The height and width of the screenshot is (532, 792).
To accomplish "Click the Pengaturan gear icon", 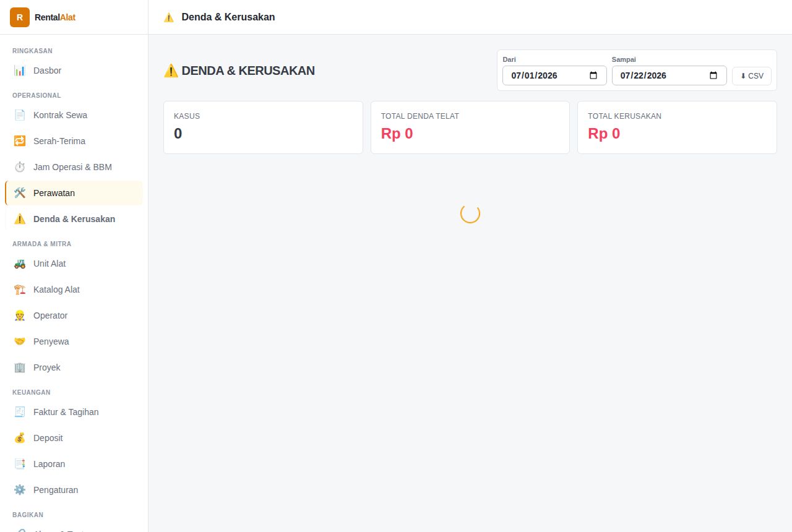I will tap(20, 490).
